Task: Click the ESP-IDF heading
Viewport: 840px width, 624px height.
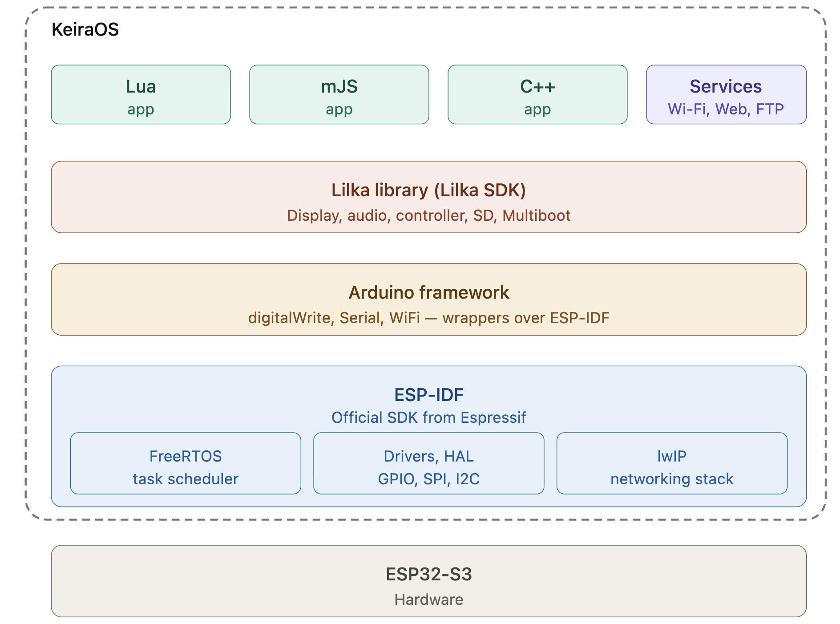Action: point(428,395)
